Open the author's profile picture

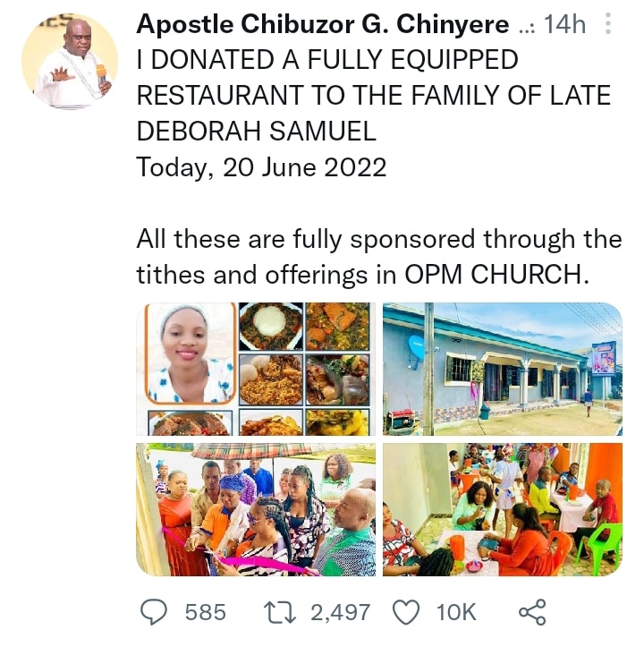(x=70, y=61)
